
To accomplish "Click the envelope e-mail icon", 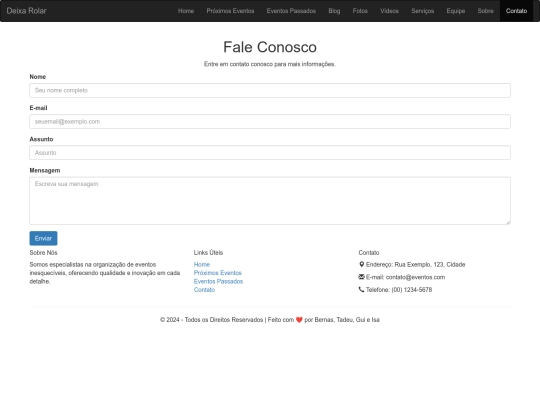I will tap(361, 277).
